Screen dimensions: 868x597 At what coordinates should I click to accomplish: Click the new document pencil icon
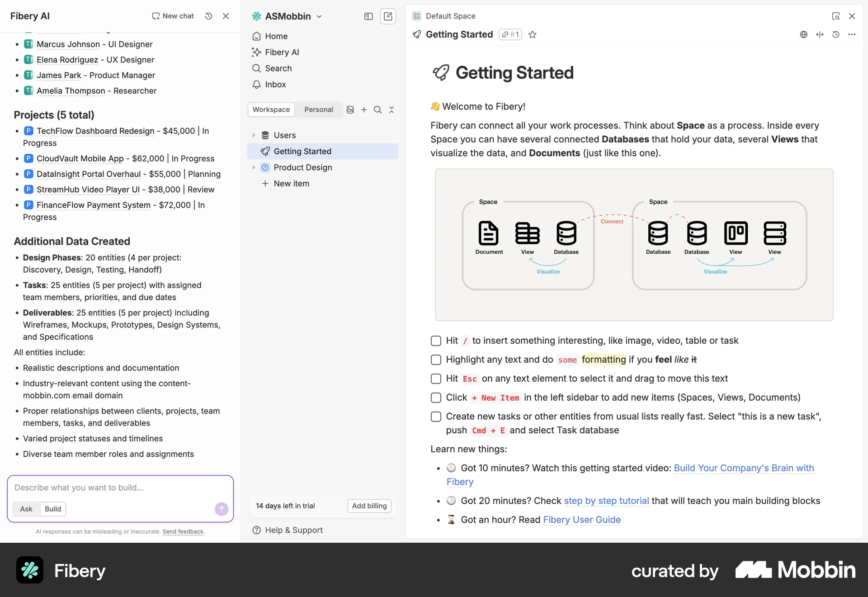click(388, 16)
